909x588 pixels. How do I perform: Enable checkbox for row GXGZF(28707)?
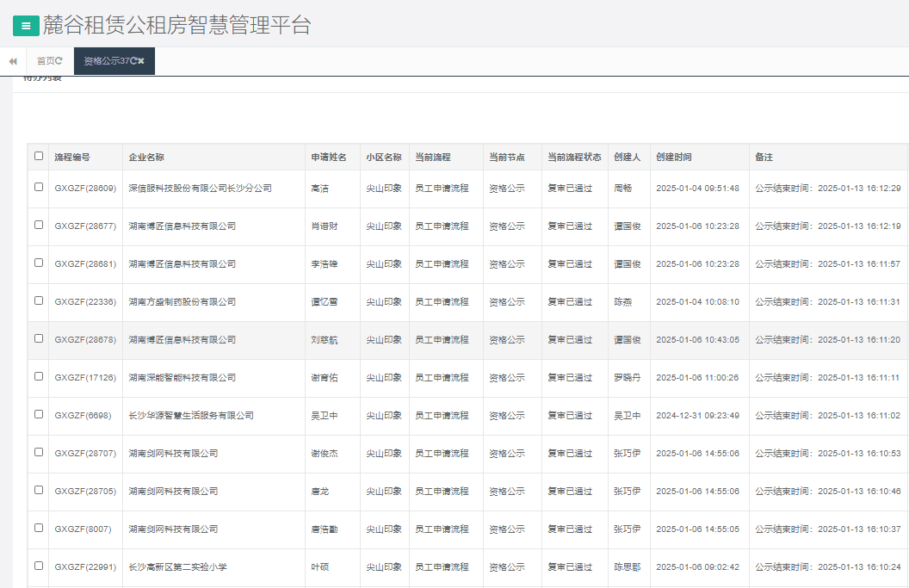tap(39, 452)
